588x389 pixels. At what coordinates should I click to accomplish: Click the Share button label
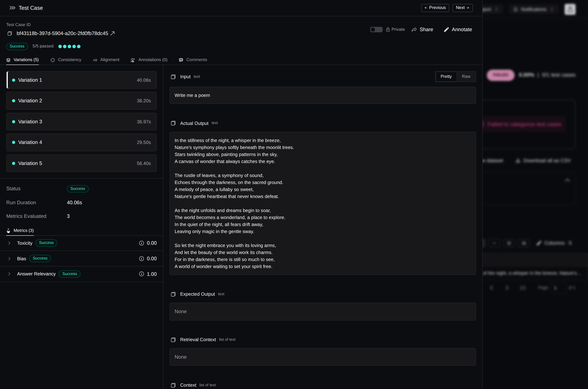pos(426,30)
